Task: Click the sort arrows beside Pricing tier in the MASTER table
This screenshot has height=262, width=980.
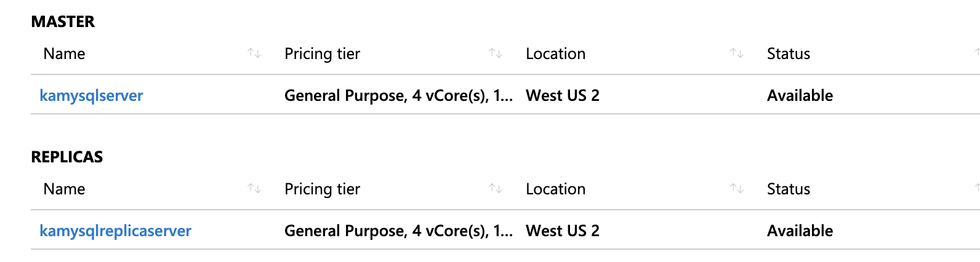Action: (x=496, y=54)
